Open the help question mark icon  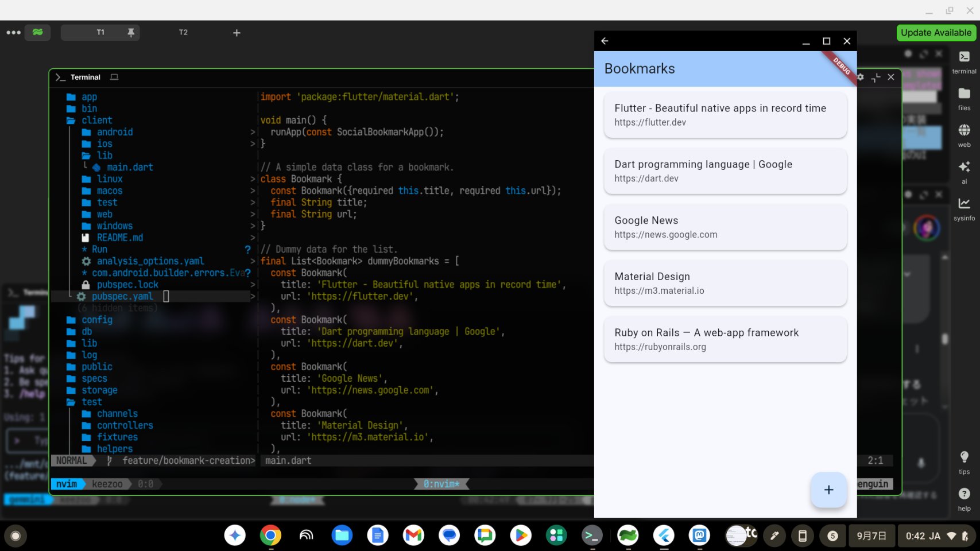pyautogui.click(x=964, y=499)
